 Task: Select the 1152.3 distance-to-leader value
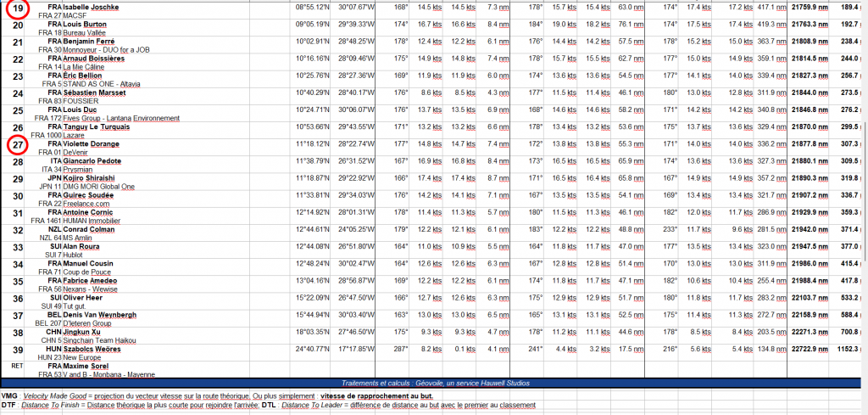850,348
